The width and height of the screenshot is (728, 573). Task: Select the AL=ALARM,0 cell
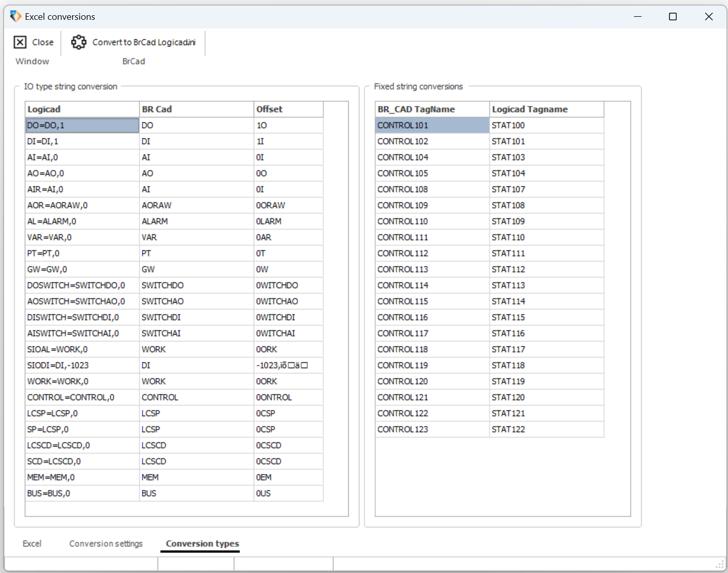point(82,221)
